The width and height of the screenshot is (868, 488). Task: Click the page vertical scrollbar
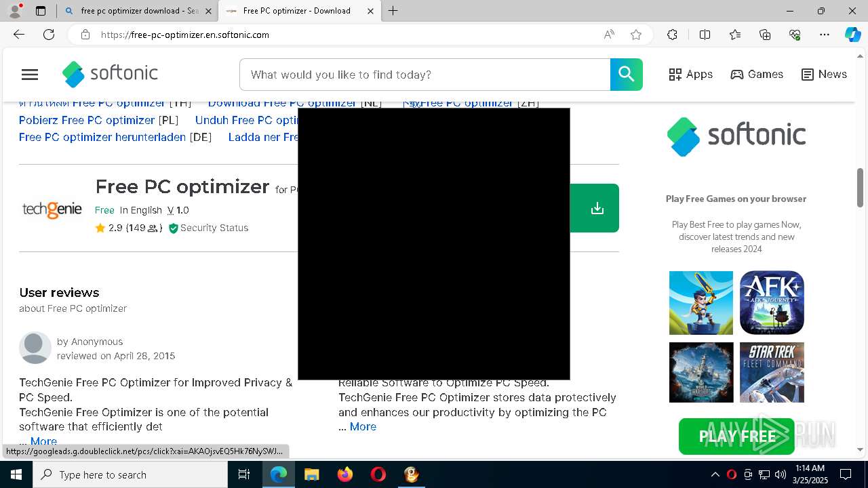click(861, 189)
